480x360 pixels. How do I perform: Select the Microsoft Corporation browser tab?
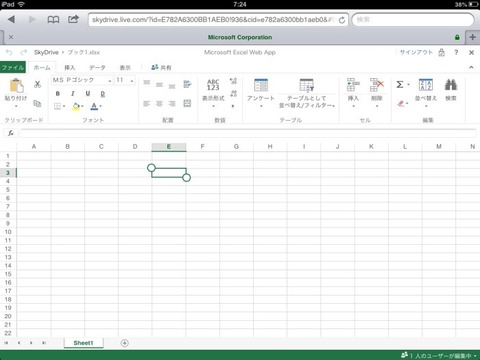(240, 37)
